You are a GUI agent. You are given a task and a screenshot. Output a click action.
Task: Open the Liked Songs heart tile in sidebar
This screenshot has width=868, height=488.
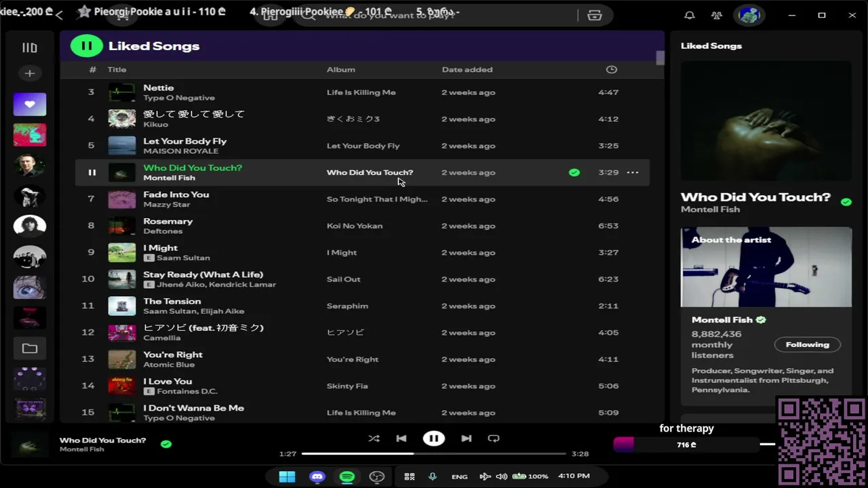30,104
